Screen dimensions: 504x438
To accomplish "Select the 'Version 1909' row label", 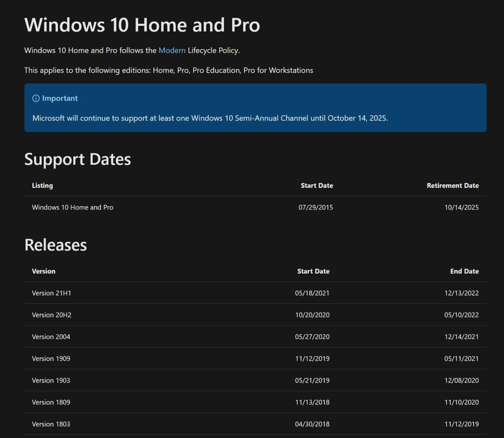I will (x=51, y=359).
